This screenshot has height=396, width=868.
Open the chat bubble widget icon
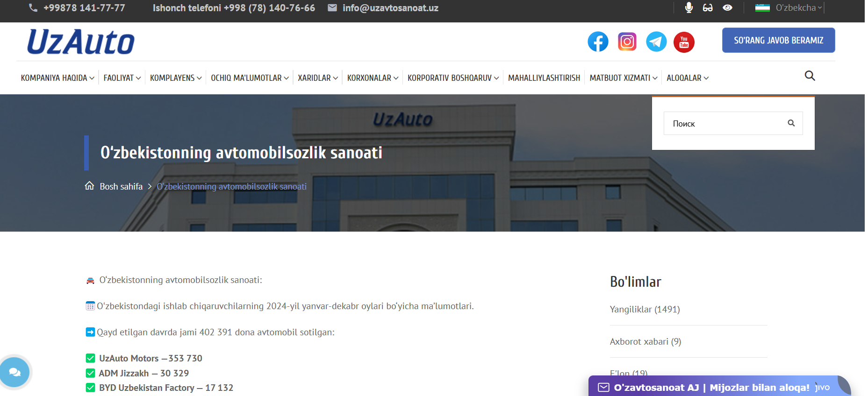[15, 372]
